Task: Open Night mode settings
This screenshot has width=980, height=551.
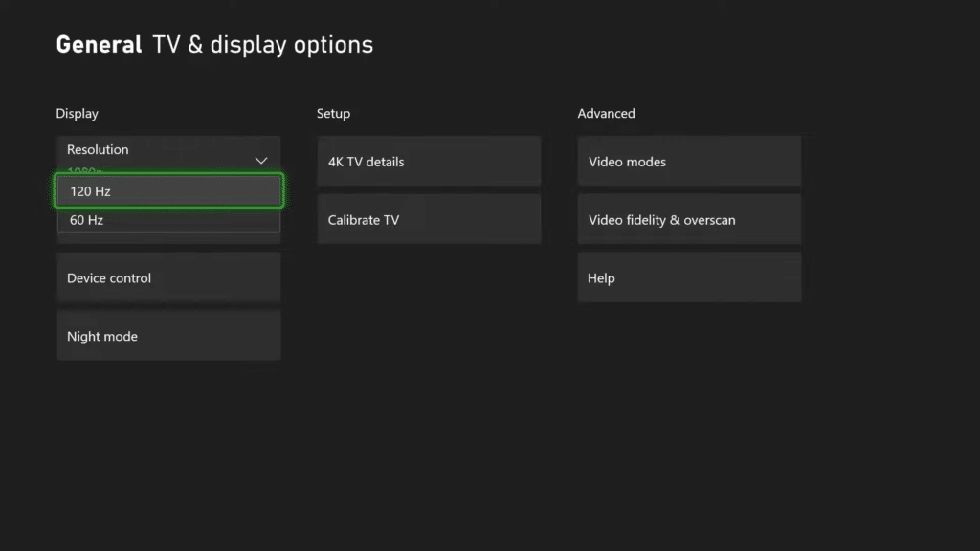Action: (168, 336)
